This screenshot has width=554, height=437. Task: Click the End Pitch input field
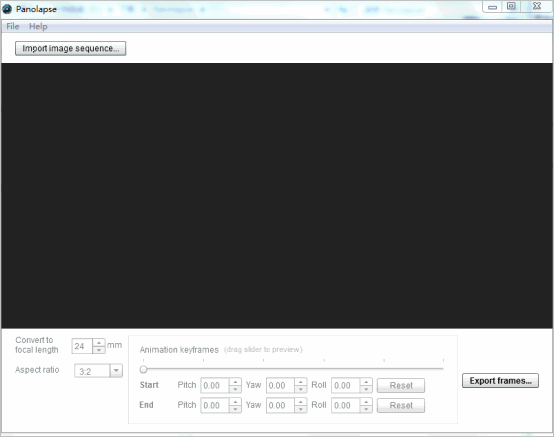tap(215, 405)
